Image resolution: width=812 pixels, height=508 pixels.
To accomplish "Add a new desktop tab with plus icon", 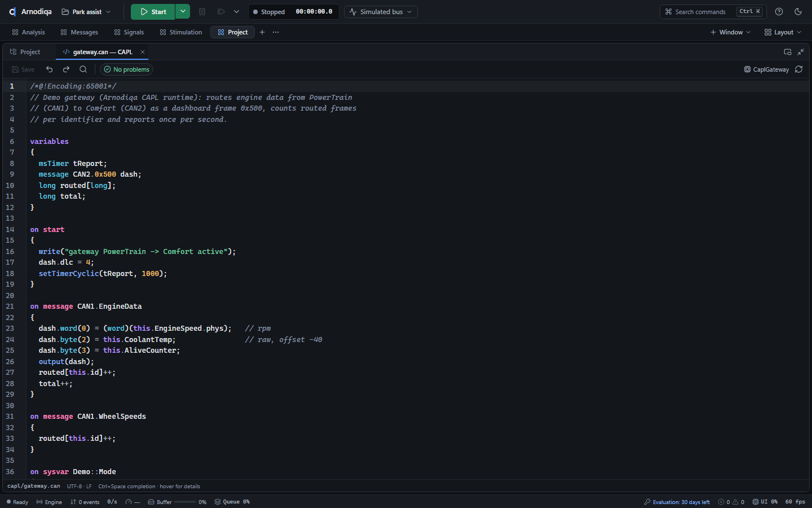I will click(262, 32).
